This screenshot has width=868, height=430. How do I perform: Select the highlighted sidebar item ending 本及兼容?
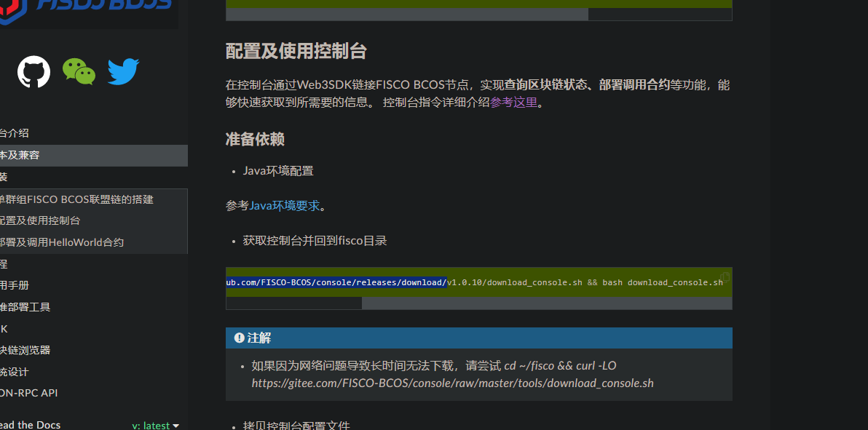click(x=93, y=156)
